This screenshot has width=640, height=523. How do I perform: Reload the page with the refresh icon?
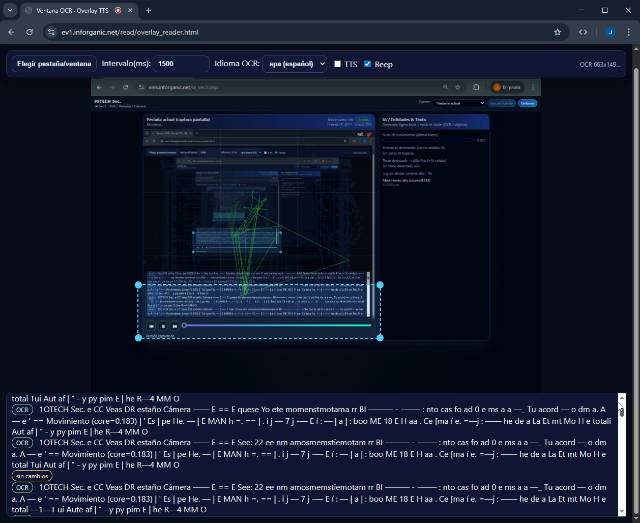pos(29,32)
